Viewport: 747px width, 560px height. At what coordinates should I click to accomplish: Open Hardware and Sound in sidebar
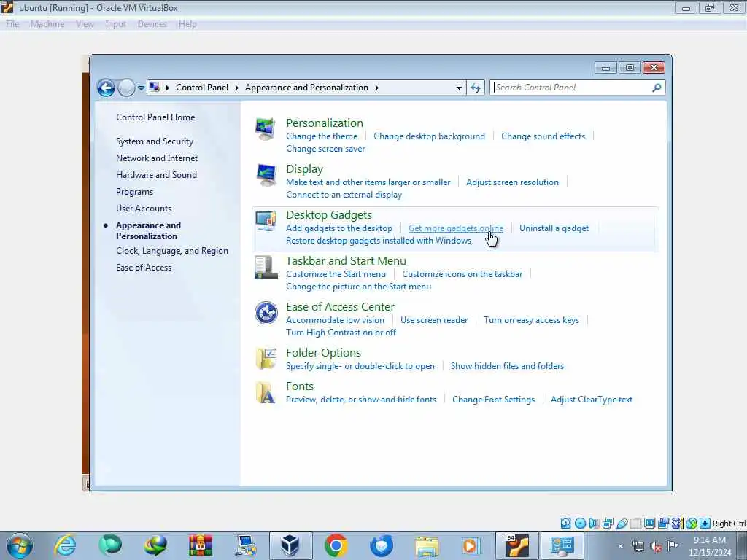pyautogui.click(x=156, y=175)
